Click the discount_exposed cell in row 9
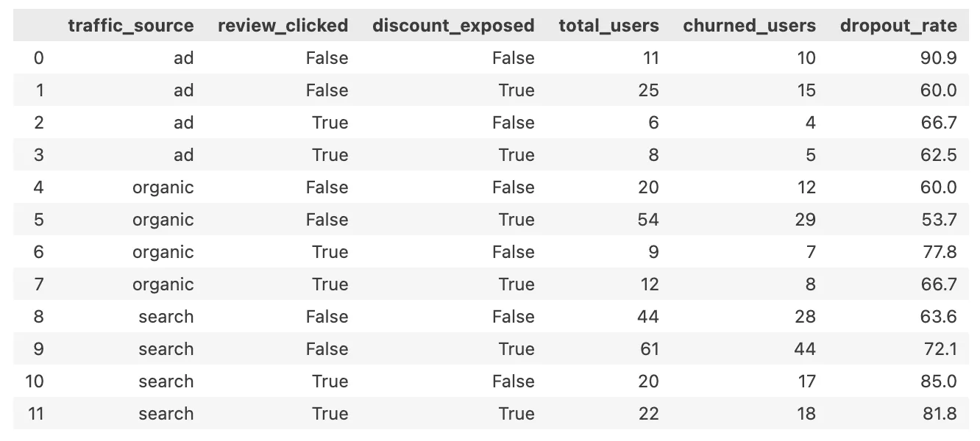This screenshot has width=980, height=441. point(515,349)
